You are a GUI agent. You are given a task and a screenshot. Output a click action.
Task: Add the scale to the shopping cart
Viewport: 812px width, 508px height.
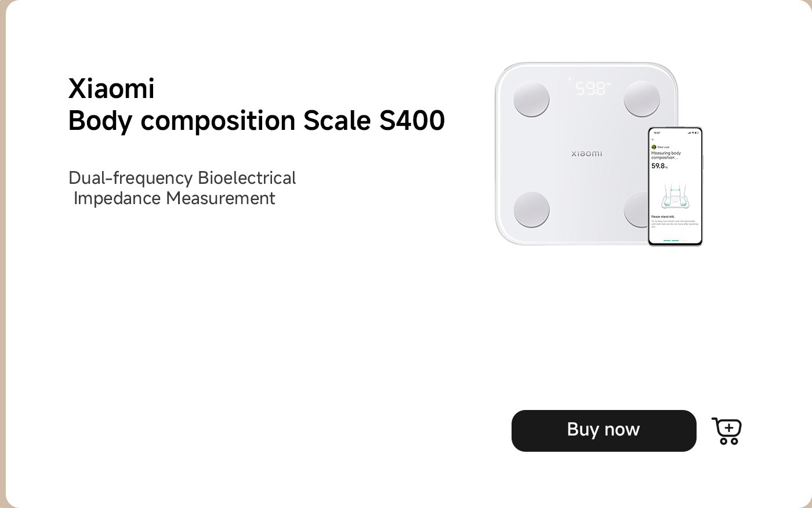coord(726,431)
